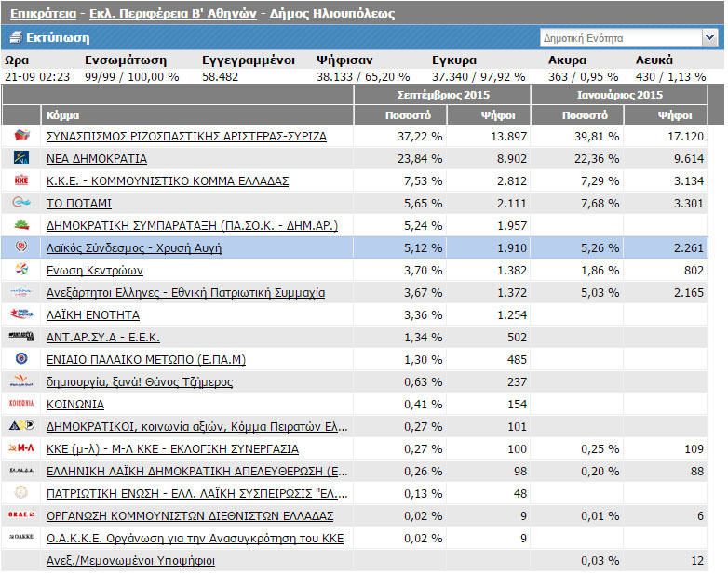The width and height of the screenshot is (728, 574).
Task: Click the red ΚΚΕ party logo
Action: (x=20, y=180)
